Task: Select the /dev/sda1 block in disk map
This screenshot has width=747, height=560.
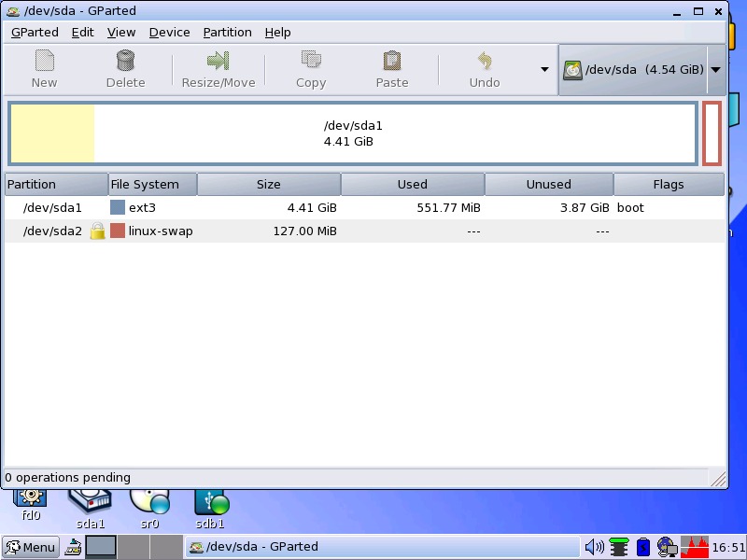Action: pyautogui.click(x=353, y=133)
